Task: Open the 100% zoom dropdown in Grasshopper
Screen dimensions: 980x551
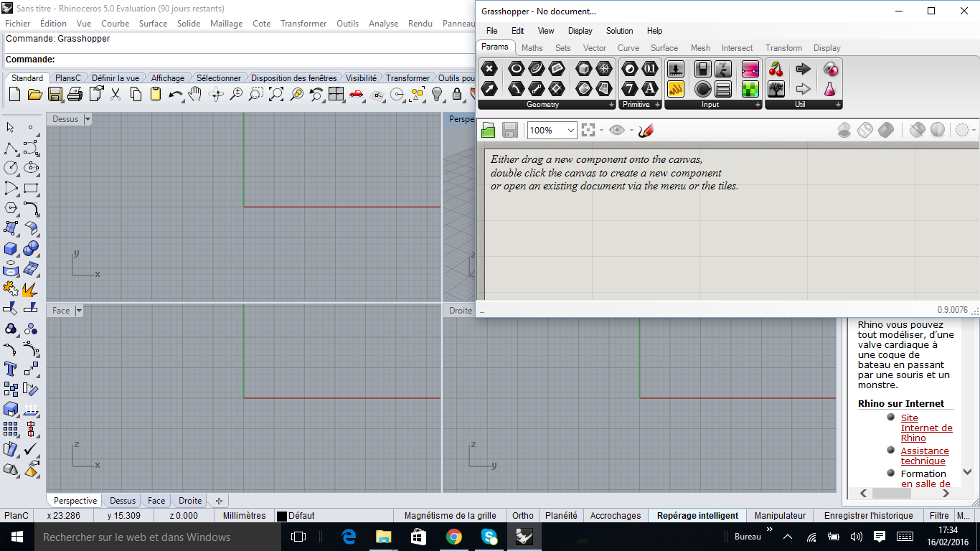Action: click(x=571, y=130)
